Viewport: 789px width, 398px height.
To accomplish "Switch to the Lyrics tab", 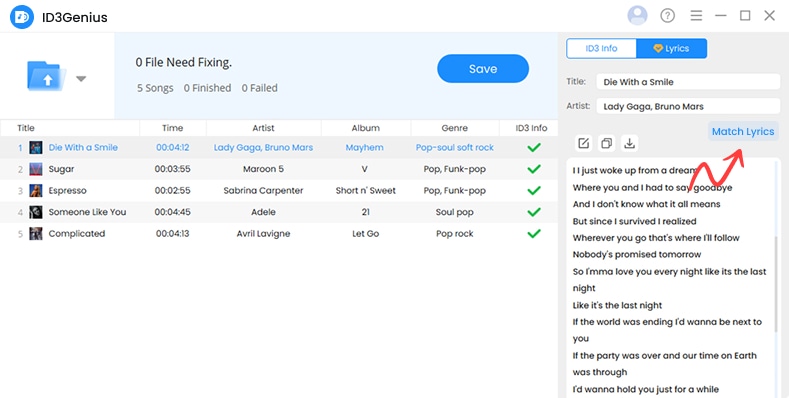I will tap(671, 48).
